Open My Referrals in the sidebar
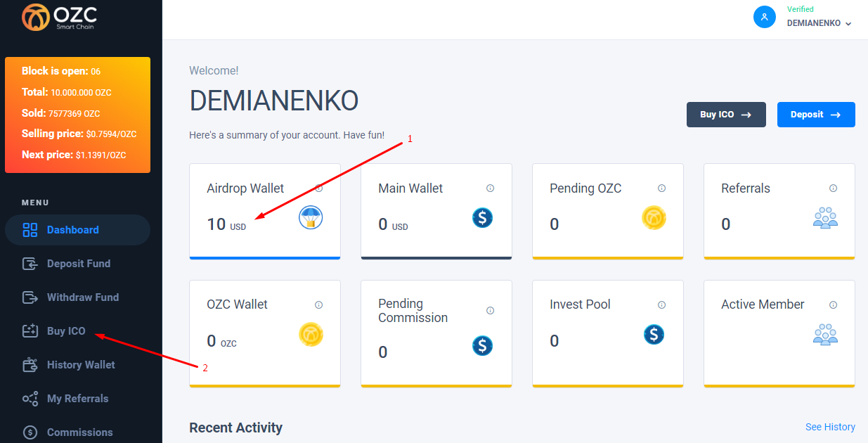This screenshot has width=868, height=443. (x=77, y=399)
